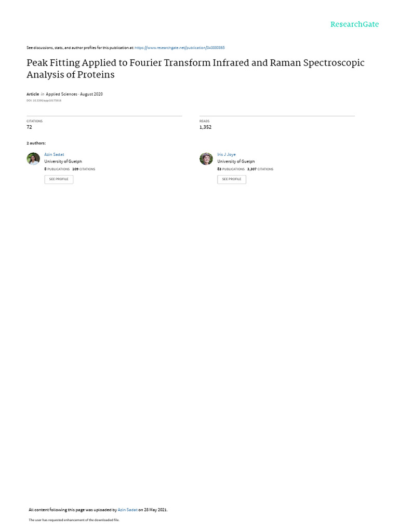Open Azin Sadat uploader link at bottom
Image resolution: width=399 pixels, height=532 pixels.
[127, 510]
